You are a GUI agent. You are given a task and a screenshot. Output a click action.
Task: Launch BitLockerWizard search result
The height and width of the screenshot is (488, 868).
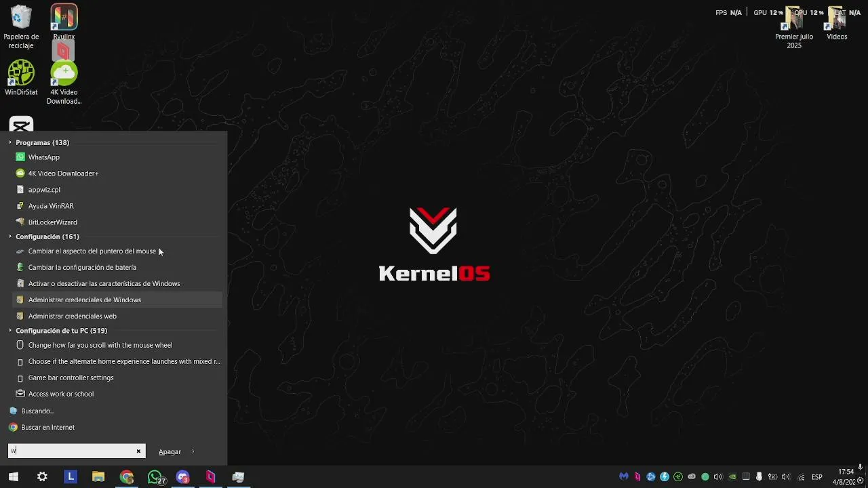(117, 222)
